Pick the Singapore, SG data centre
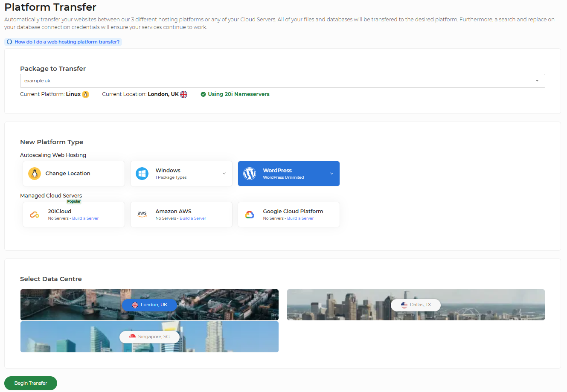The height and width of the screenshot is (392, 567). (149, 337)
